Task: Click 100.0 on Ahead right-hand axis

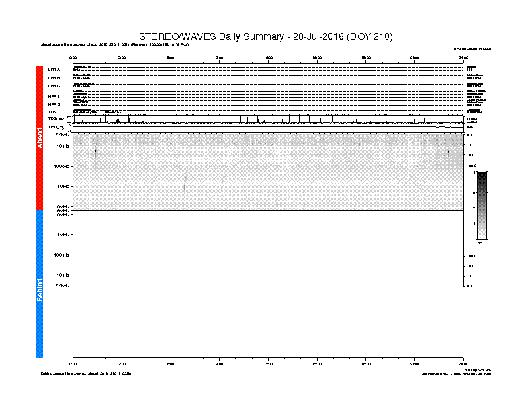Action: click(472, 165)
